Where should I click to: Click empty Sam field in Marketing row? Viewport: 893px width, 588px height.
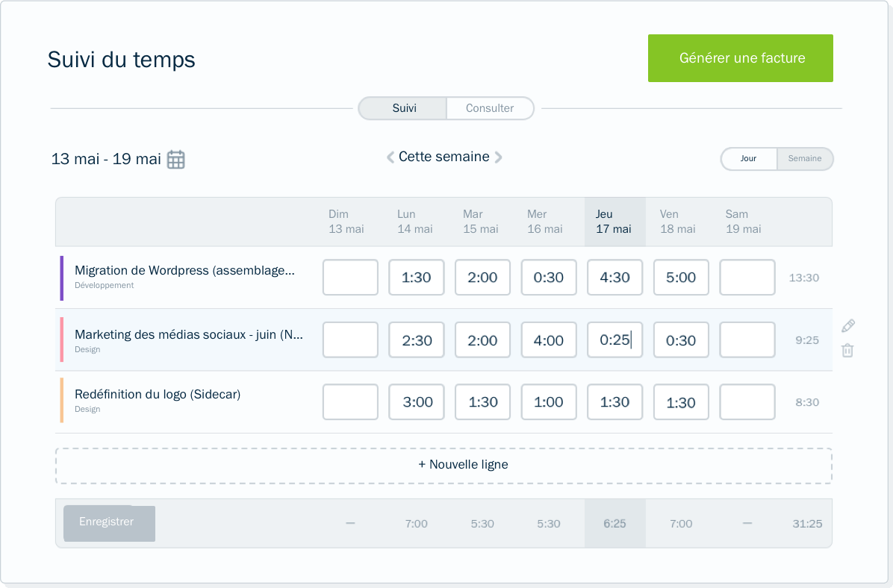pyautogui.click(x=747, y=340)
